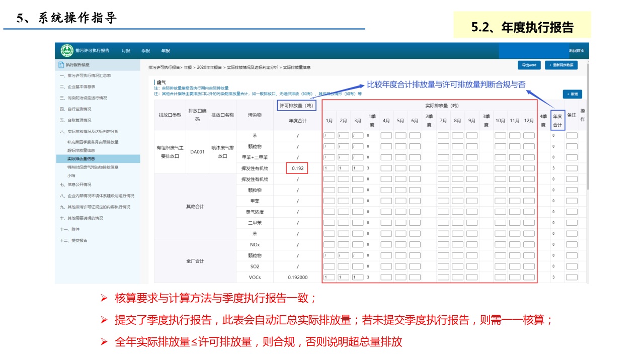The width and height of the screenshot is (644, 362).
Task: Click the document icon beside 执行报告信息
Action: pos(61,65)
